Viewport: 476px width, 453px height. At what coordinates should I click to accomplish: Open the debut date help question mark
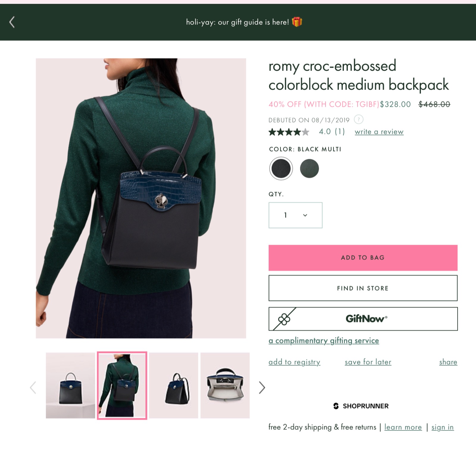tap(359, 120)
